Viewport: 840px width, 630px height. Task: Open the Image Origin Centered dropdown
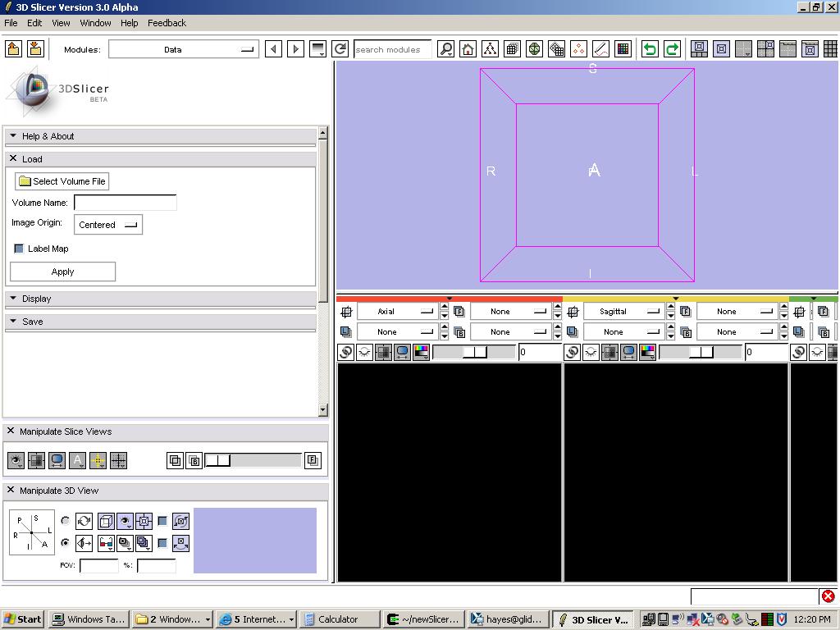click(108, 225)
